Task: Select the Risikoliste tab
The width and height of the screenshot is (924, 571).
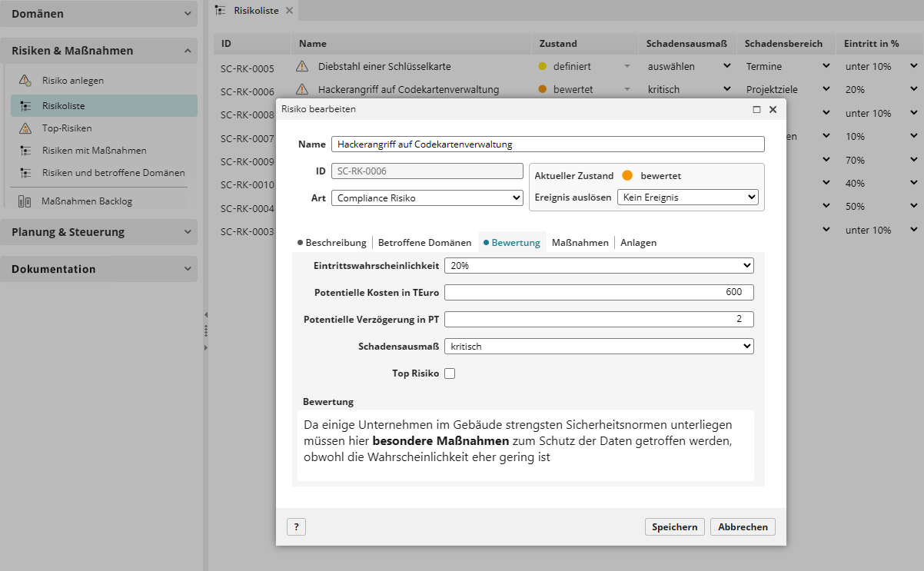Action: tap(256, 10)
